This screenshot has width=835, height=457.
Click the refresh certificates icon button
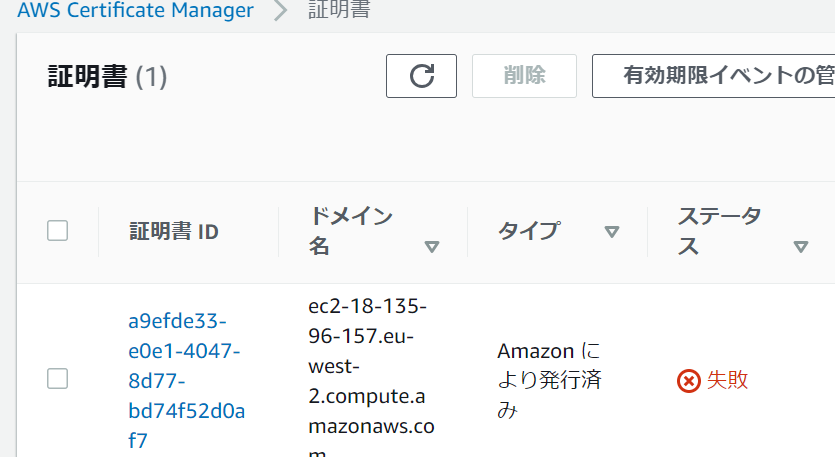click(x=421, y=76)
